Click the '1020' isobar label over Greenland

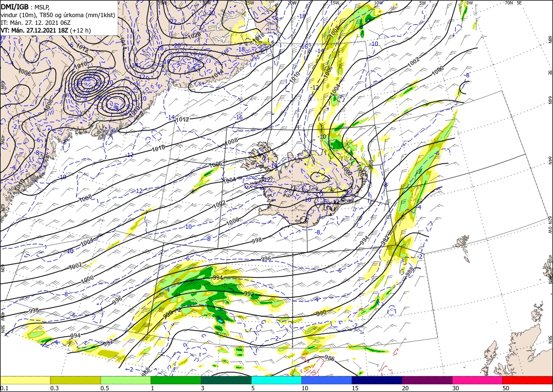[194, 34]
